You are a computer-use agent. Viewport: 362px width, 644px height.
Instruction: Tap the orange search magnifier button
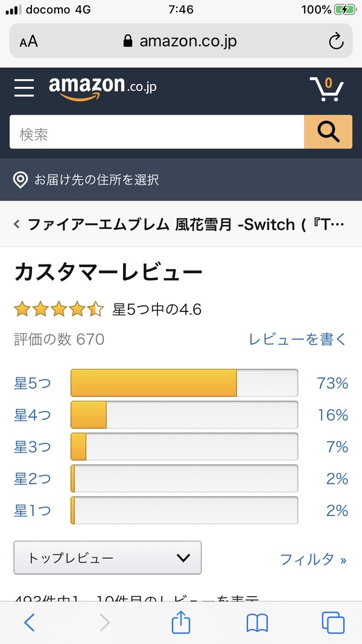pos(328,132)
